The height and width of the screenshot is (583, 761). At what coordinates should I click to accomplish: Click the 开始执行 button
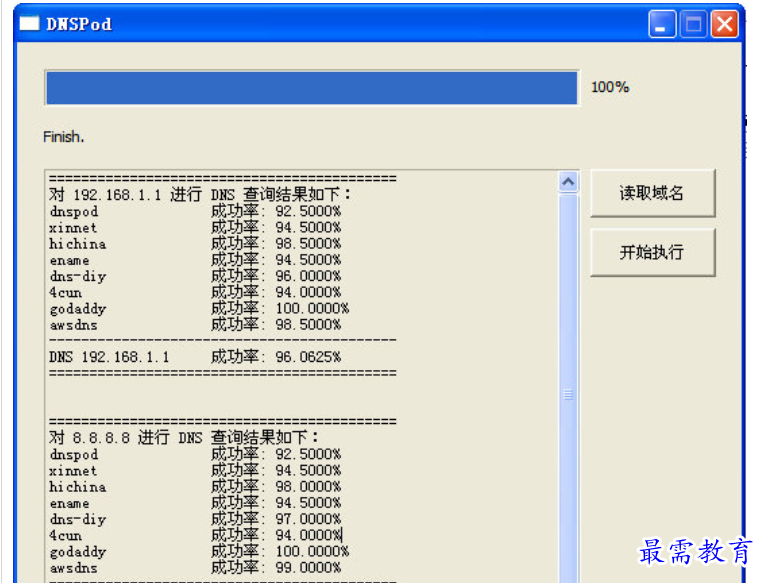tap(652, 252)
